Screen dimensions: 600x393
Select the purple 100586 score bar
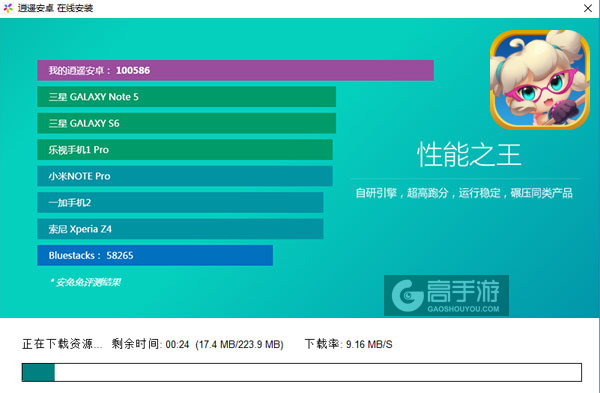235,70
